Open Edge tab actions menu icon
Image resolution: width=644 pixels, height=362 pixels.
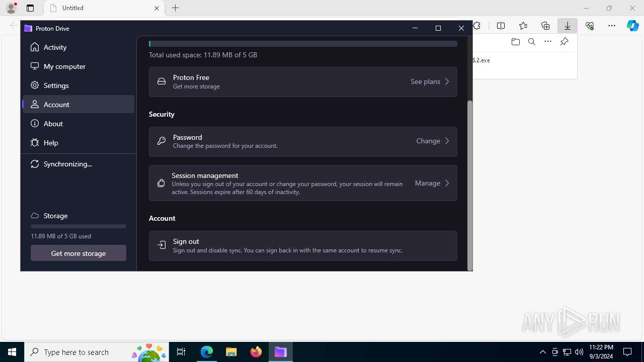(30, 8)
